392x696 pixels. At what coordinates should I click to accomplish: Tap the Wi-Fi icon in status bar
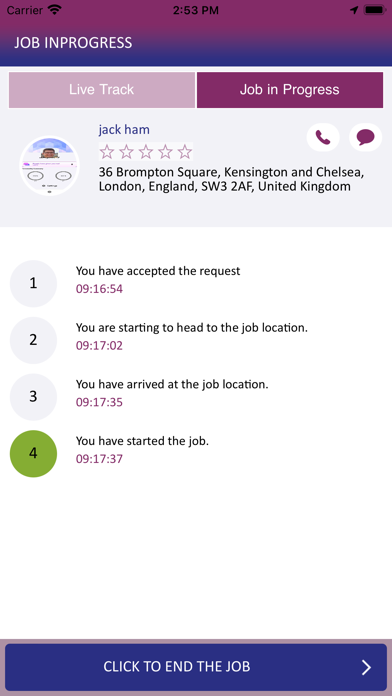tap(55, 10)
